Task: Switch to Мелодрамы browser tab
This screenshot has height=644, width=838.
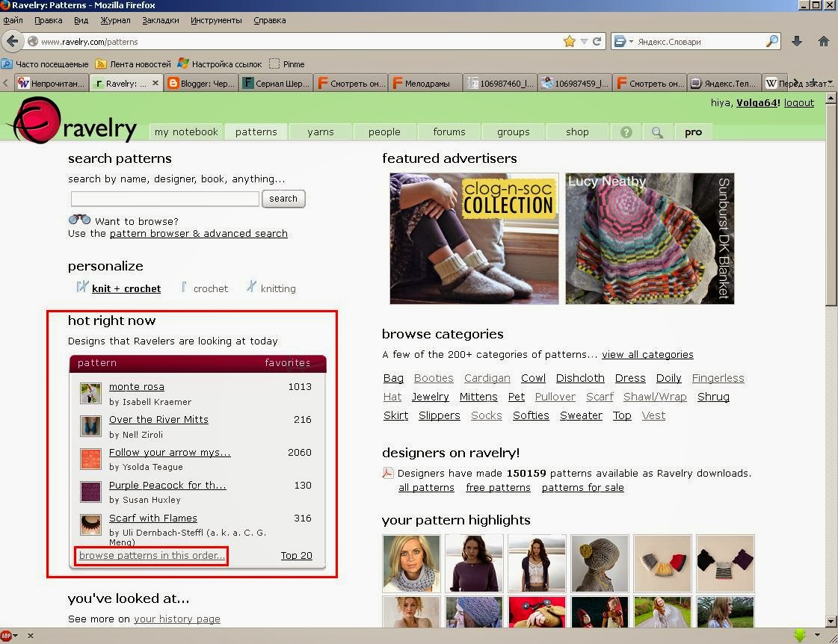Action: pos(425,84)
